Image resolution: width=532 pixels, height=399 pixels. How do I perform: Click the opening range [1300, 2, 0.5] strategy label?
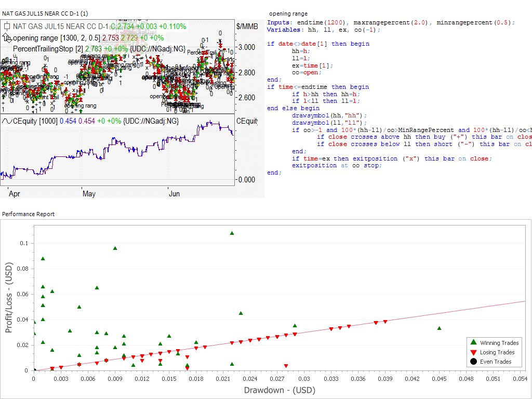pyautogui.click(x=57, y=37)
